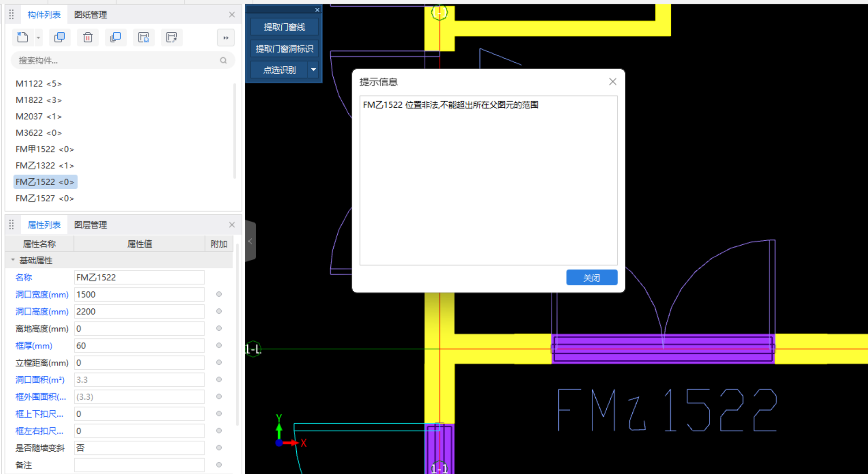The height and width of the screenshot is (474, 868).
Task: Click the delete component trash icon
Action: 88,37
